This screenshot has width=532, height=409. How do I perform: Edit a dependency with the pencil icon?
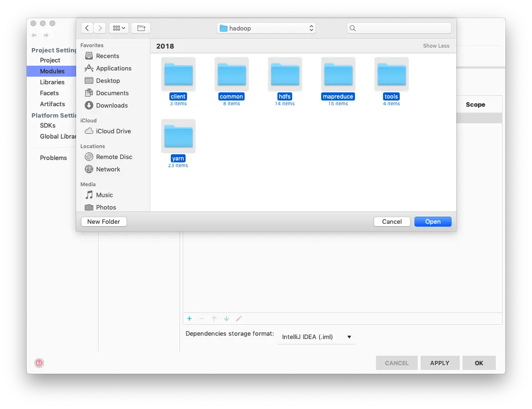tap(239, 319)
